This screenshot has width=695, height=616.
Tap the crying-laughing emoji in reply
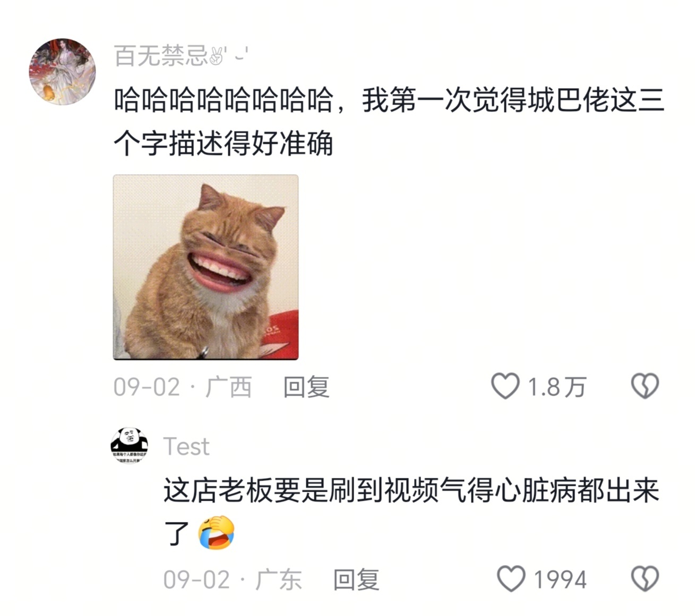tap(216, 533)
